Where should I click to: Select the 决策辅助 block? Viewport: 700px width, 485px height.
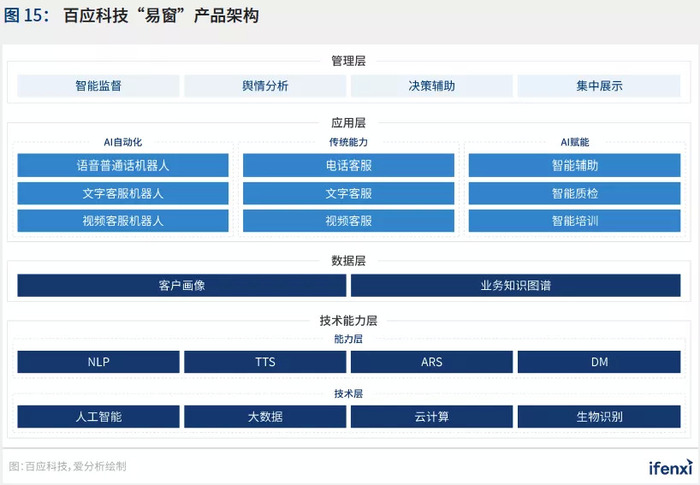[x=432, y=86]
